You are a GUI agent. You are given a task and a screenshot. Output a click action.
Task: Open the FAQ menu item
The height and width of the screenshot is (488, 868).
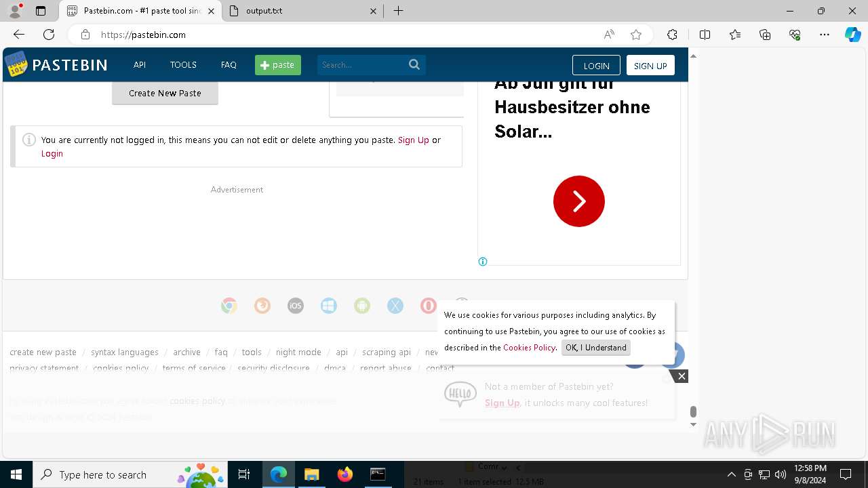[229, 65]
